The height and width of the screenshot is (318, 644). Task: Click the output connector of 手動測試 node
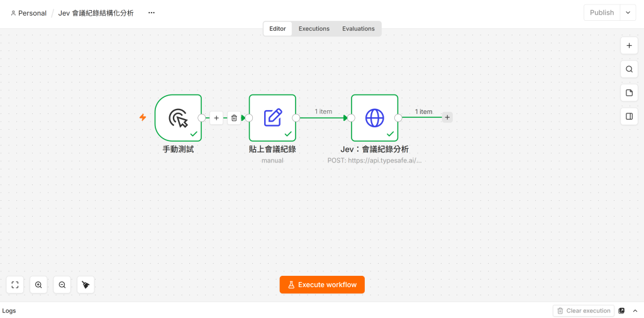pyautogui.click(x=202, y=118)
